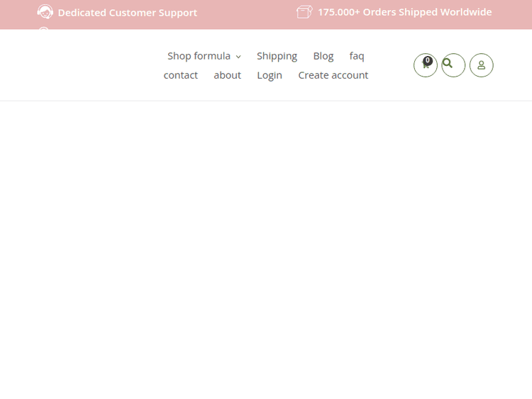Open the Blog page
Viewport: 532px width, 399px height.
323,56
